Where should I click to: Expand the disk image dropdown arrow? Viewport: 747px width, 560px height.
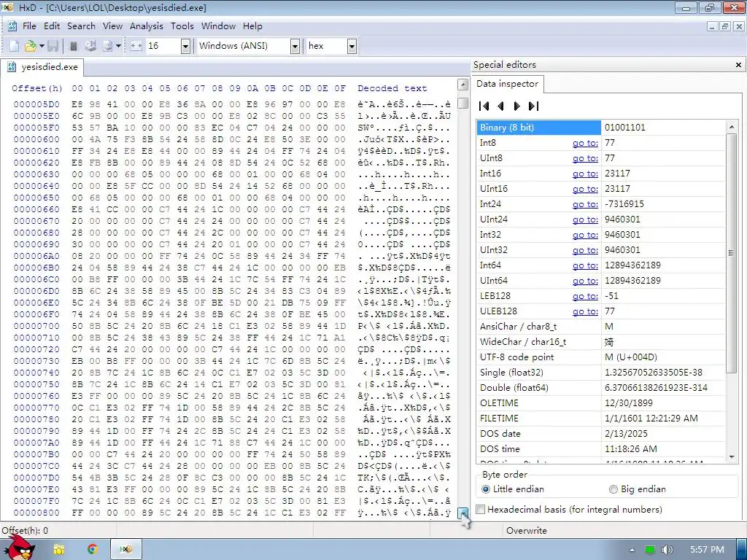pyautogui.click(x=118, y=46)
